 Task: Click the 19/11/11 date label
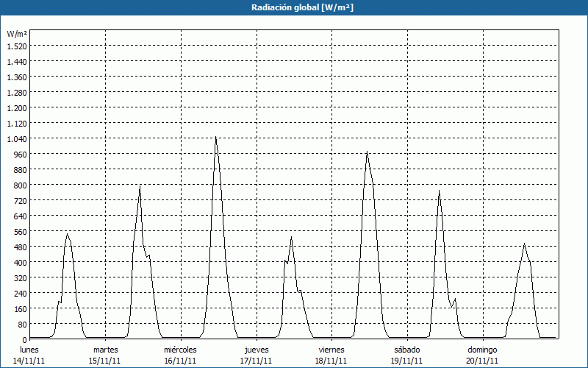click(x=407, y=361)
